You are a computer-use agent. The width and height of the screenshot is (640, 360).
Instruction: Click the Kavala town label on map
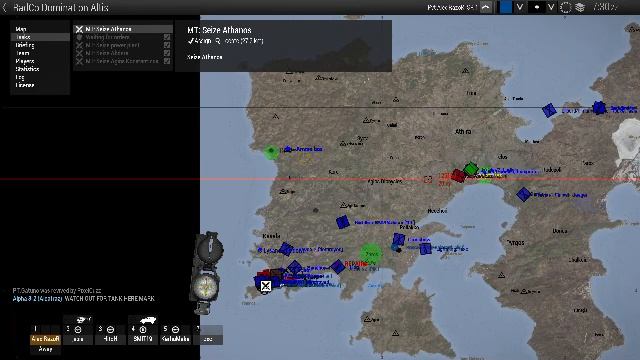click(271, 236)
